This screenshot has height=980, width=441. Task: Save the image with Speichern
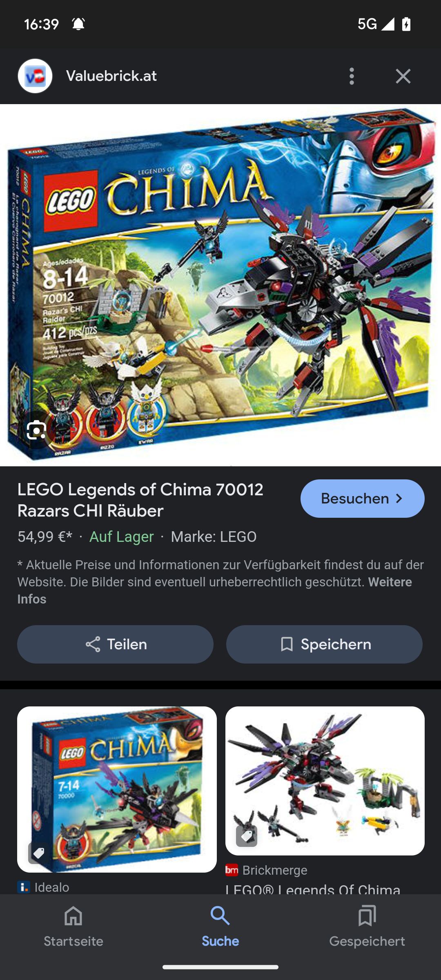[x=324, y=644]
